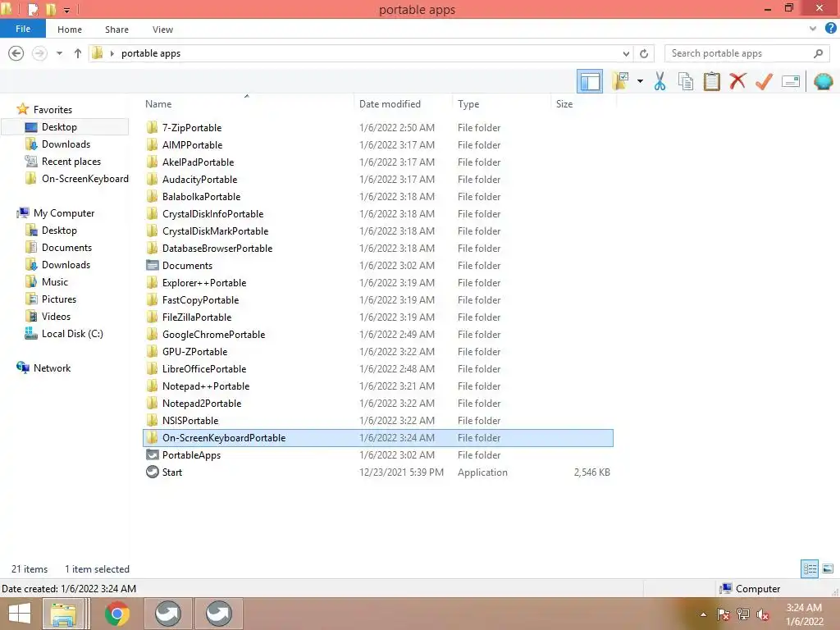Select Local Disk (C:) in navigation pane
The width and height of the screenshot is (840, 630).
72,333
